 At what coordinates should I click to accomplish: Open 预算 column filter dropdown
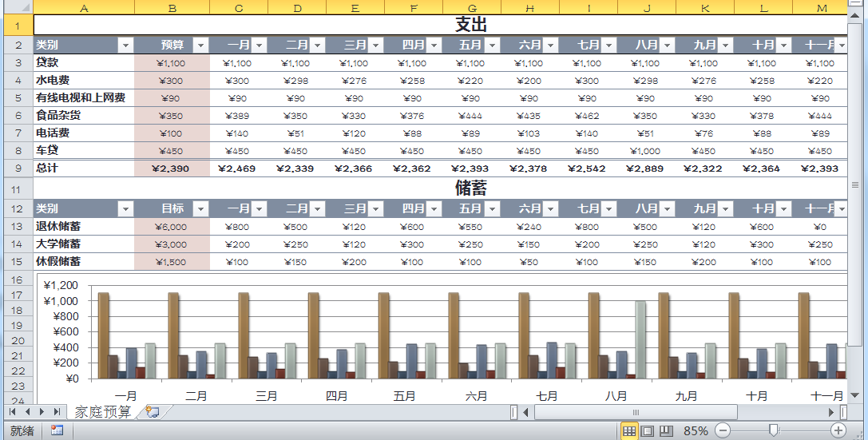[x=200, y=45]
